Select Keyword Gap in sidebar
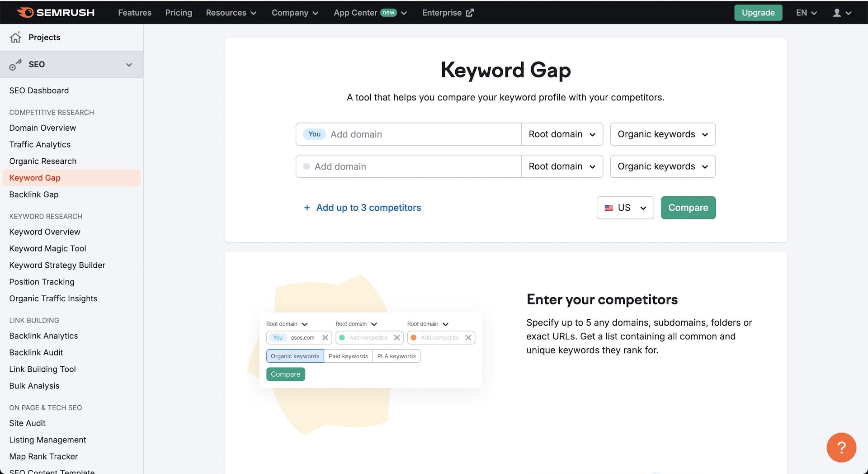 coord(71,178)
